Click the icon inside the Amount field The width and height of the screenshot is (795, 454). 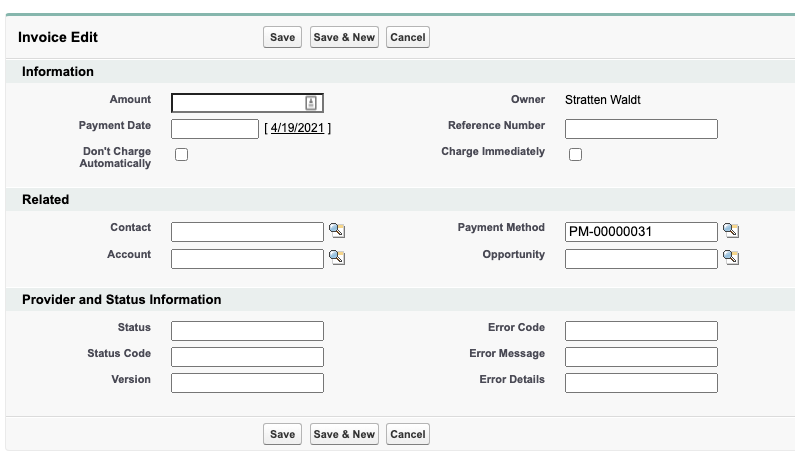311,103
